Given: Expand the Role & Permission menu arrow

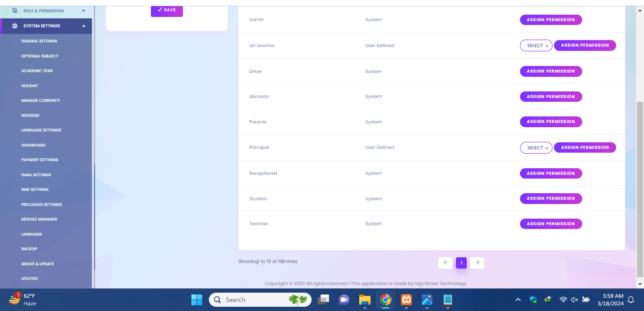Looking at the screenshot, I should pos(83,11).
